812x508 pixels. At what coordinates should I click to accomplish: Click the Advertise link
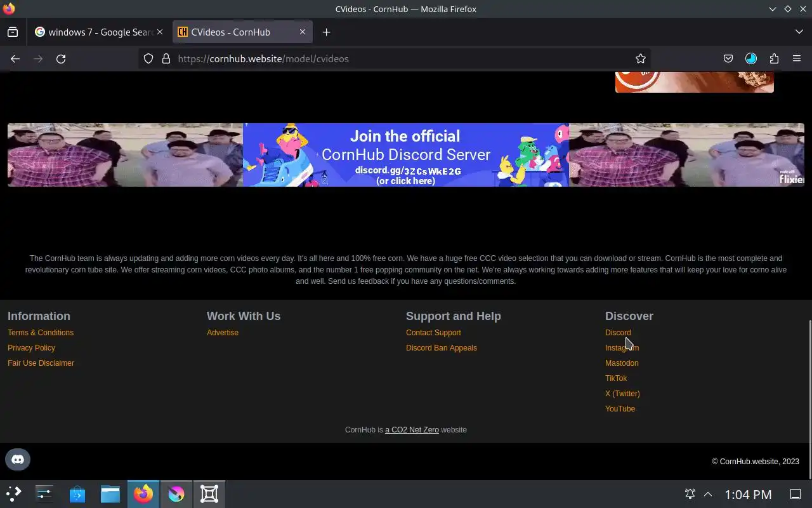(x=223, y=333)
